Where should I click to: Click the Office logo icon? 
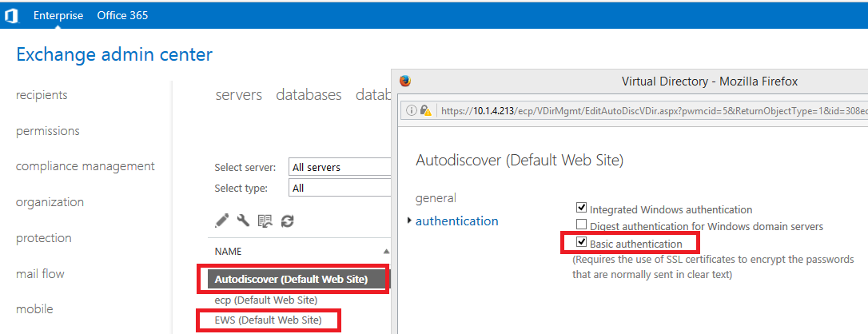point(12,15)
